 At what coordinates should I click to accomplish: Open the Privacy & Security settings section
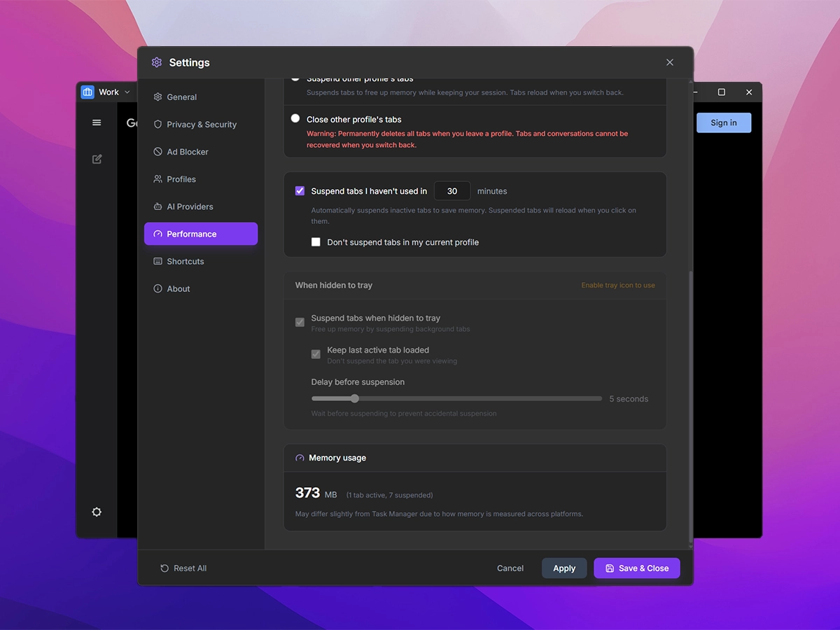(x=201, y=125)
